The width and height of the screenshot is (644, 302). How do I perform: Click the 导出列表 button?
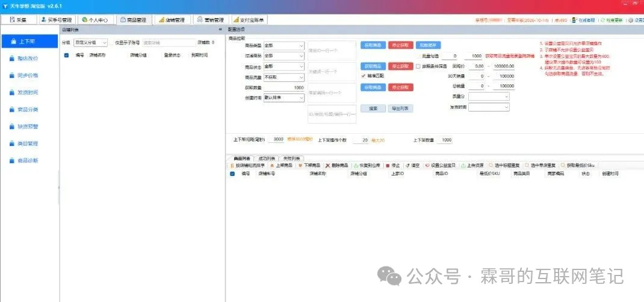(x=400, y=109)
